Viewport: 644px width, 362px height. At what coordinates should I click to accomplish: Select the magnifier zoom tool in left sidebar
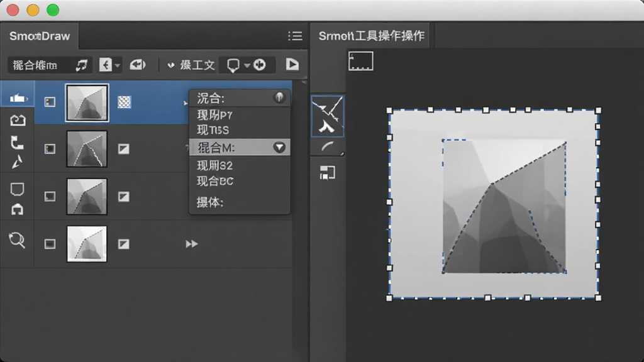click(x=17, y=239)
